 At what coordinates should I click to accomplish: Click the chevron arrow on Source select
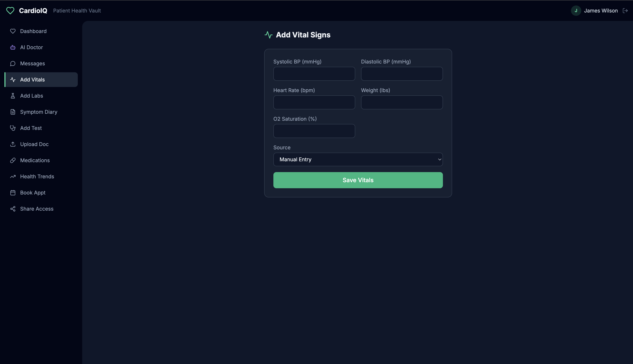[439, 159]
